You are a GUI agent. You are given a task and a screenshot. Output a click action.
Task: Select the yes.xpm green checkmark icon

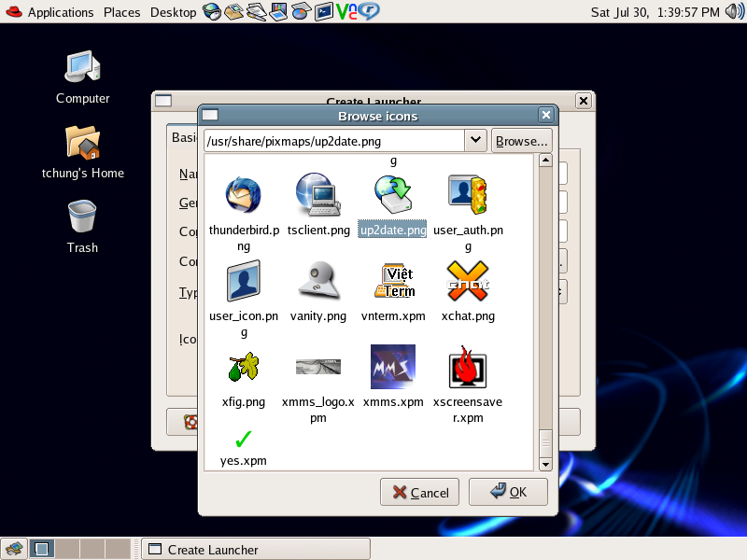pyautogui.click(x=244, y=439)
